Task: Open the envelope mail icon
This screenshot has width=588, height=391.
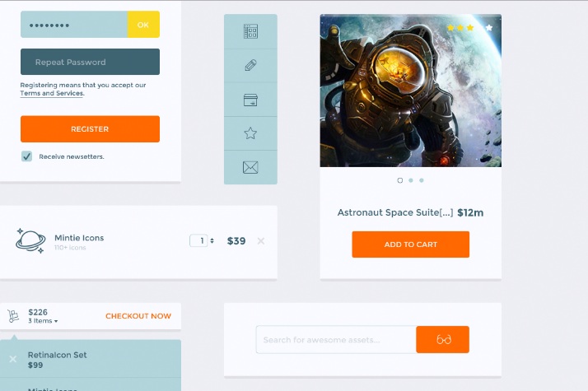Action: [x=250, y=167]
